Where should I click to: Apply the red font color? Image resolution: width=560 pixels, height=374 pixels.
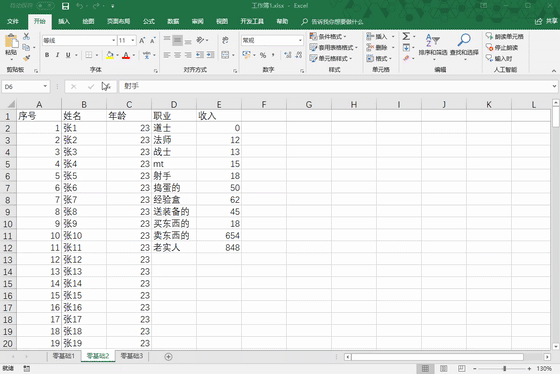pos(126,55)
